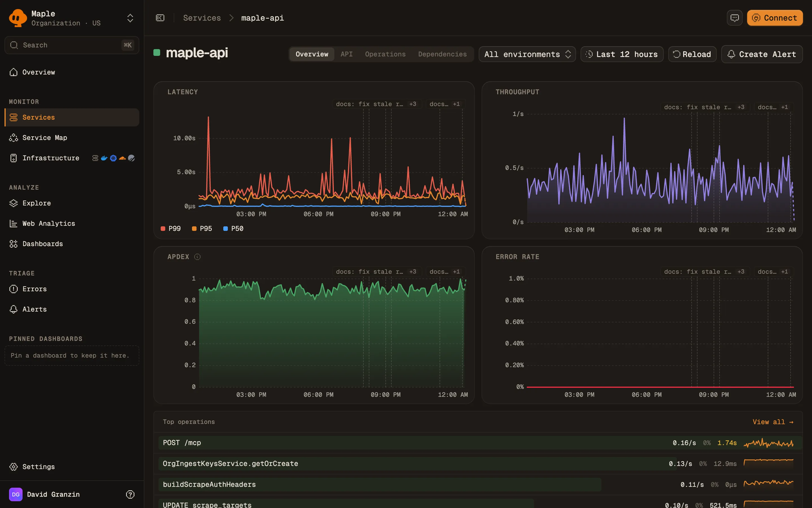Image resolution: width=812 pixels, height=508 pixels.
Task: Click the green service status indicator
Action: pyautogui.click(x=157, y=52)
